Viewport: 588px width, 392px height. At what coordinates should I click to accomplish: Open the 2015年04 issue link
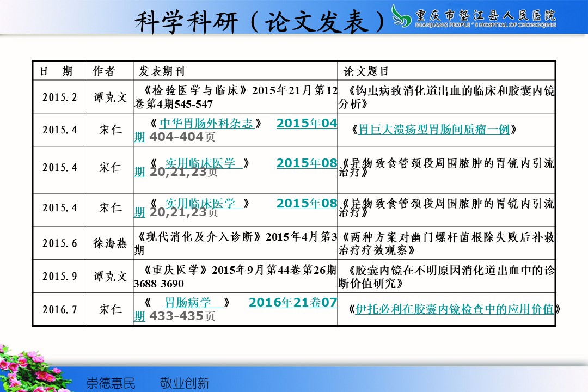click(x=307, y=123)
